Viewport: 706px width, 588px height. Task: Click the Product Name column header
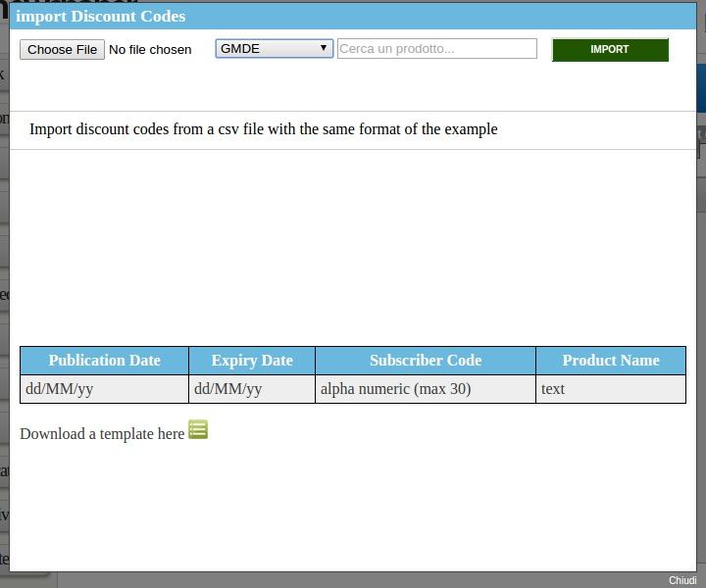610,360
